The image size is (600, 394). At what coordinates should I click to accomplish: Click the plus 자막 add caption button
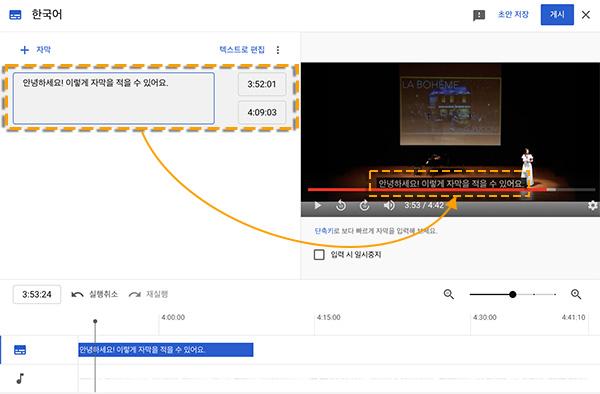35,50
